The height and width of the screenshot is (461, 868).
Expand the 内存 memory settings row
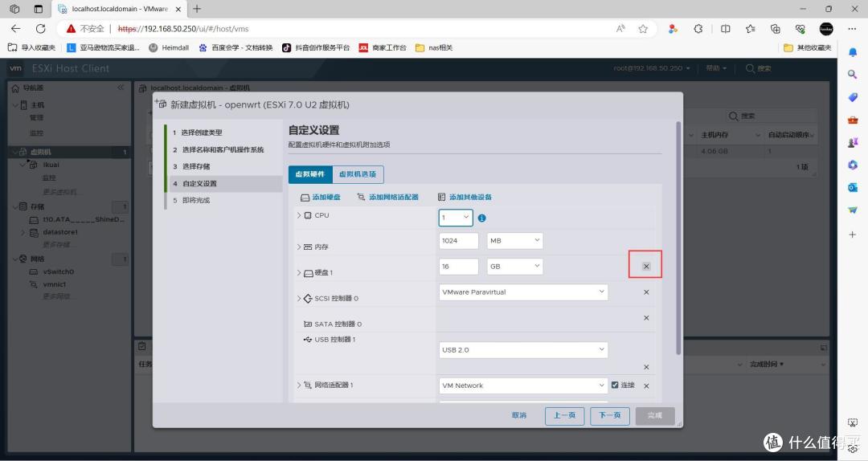coord(299,247)
